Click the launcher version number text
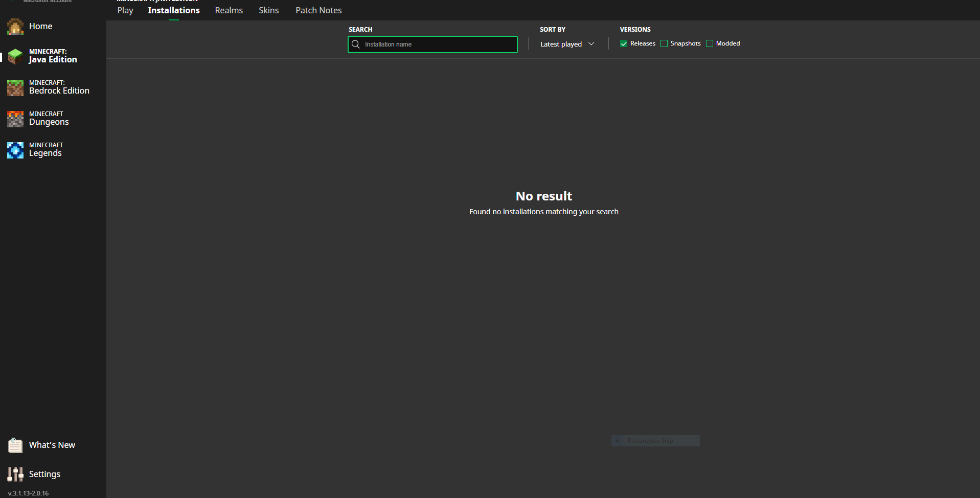This screenshot has height=498, width=980. coord(29,493)
